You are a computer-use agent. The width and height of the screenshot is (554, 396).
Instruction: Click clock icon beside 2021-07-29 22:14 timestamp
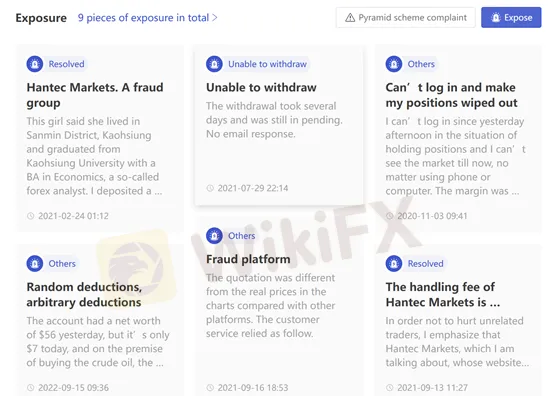(x=210, y=188)
